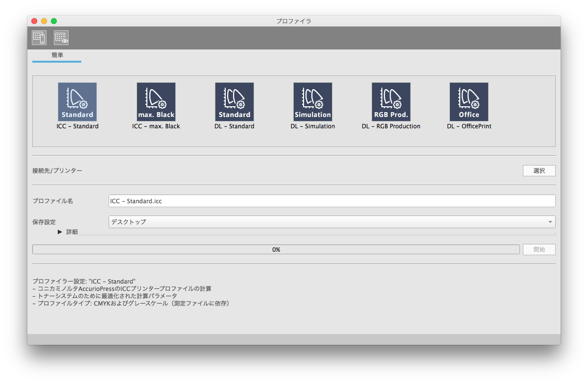Click the device chart toolbar icon
This screenshot has height=384, width=588.
tap(39, 38)
